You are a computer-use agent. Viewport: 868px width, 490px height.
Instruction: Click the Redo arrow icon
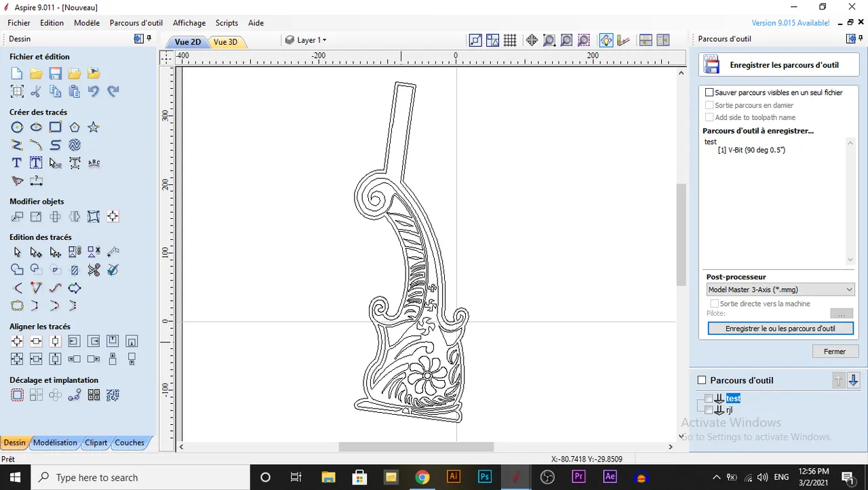(113, 91)
